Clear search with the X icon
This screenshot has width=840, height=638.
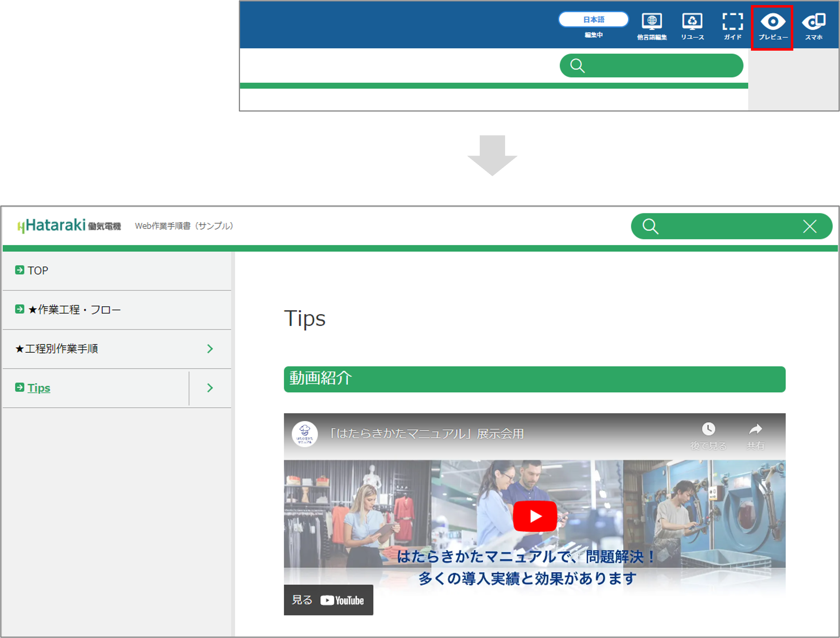(810, 226)
